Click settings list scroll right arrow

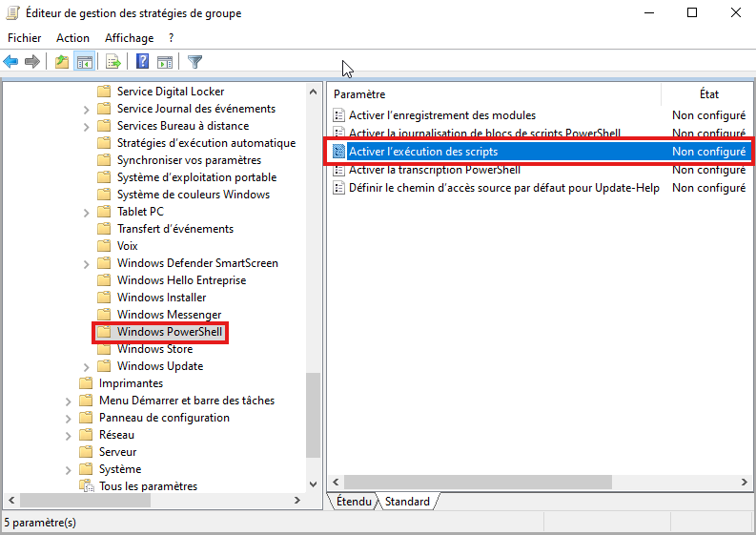pos(744,482)
